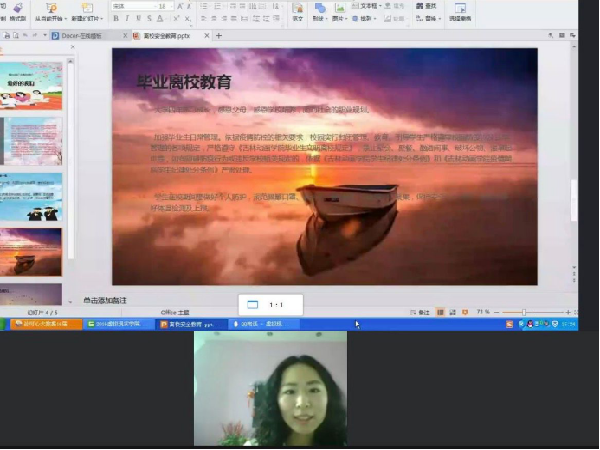
Task: Click the print preview quick access icon
Action: pos(16,36)
